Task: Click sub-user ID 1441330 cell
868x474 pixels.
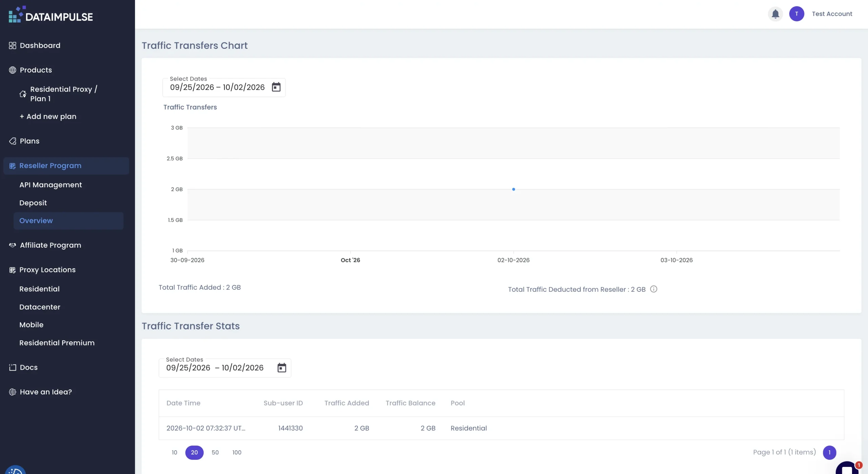Action: (x=290, y=428)
